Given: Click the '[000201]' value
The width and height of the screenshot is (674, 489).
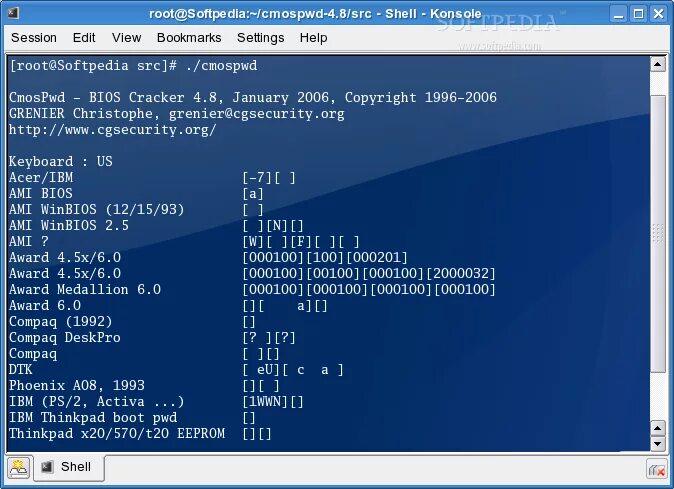Looking at the screenshot, I should pyautogui.click(x=377, y=257).
